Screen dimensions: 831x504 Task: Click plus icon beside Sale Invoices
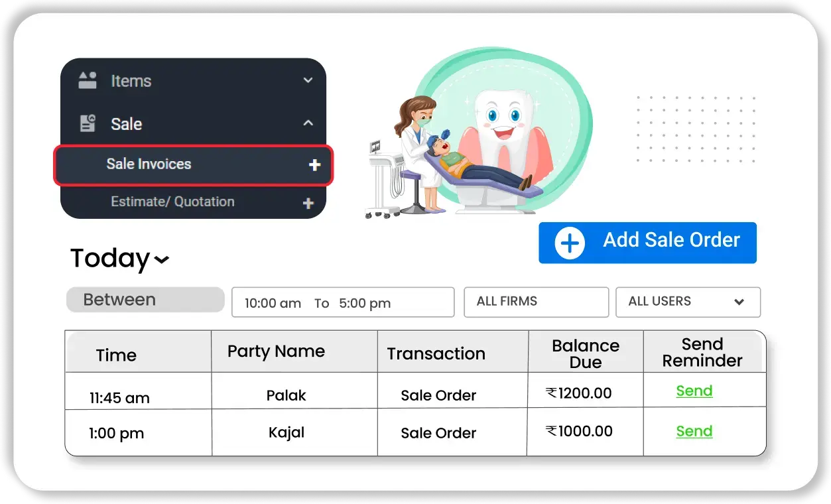[x=314, y=165]
